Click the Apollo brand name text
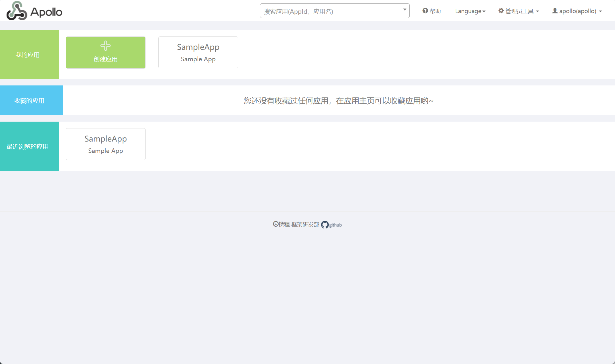615x364 pixels. pyautogui.click(x=46, y=12)
